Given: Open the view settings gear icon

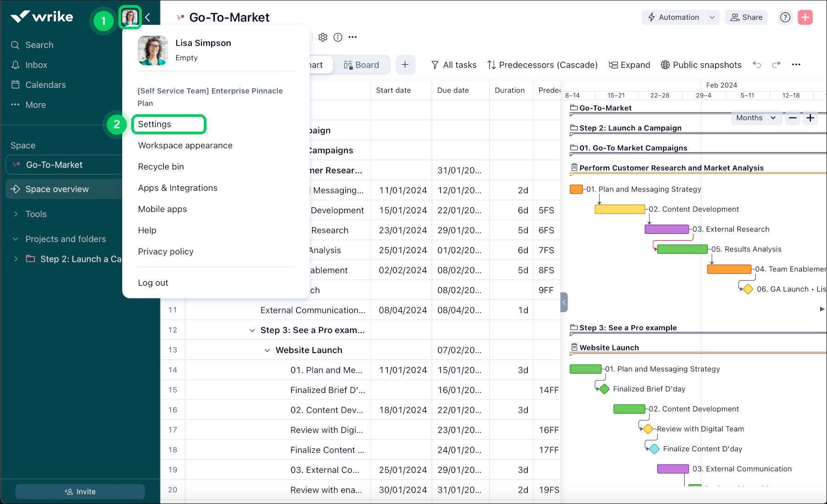Looking at the screenshot, I should tap(323, 37).
